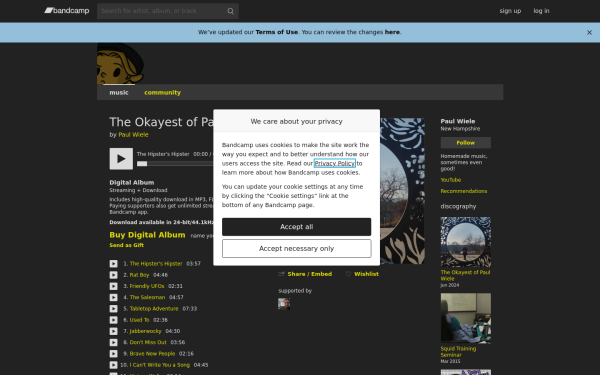The image size is (600, 375).
Task: Open the sign up link
Action: tap(510, 11)
